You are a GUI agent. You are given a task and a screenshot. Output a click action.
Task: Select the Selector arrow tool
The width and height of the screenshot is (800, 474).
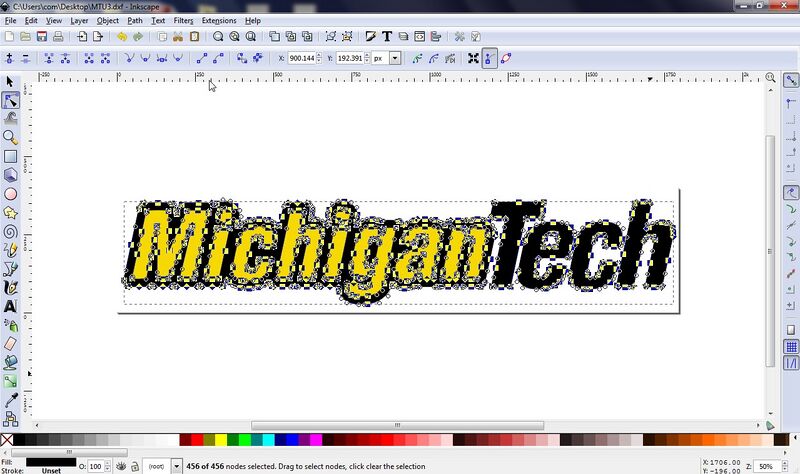pos(10,82)
